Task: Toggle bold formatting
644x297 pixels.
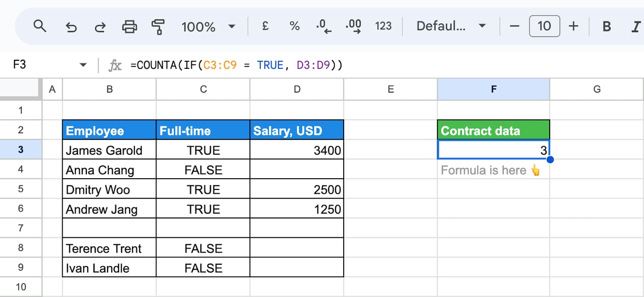Action: click(x=607, y=26)
